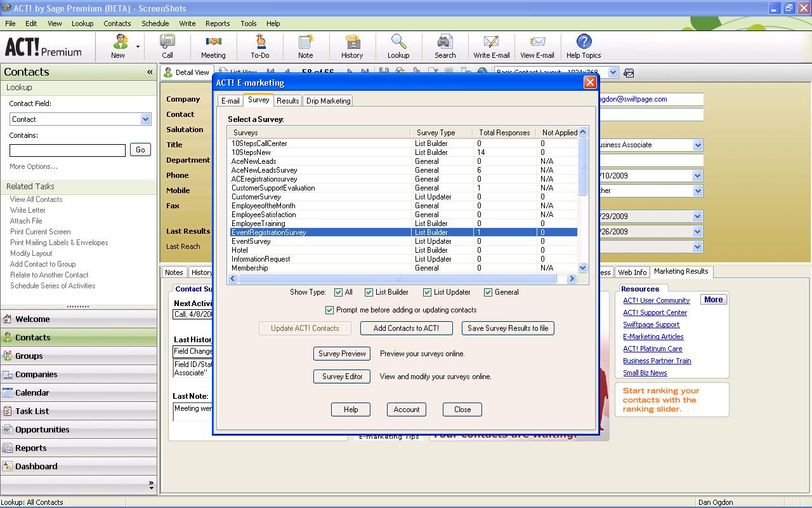Image resolution: width=812 pixels, height=508 pixels.
Task: Open the History toolbar icon
Action: coord(352,46)
